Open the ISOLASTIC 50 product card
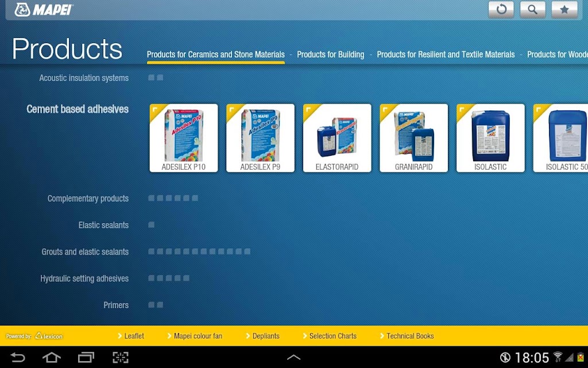The image size is (588, 368). click(x=560, y=138)
